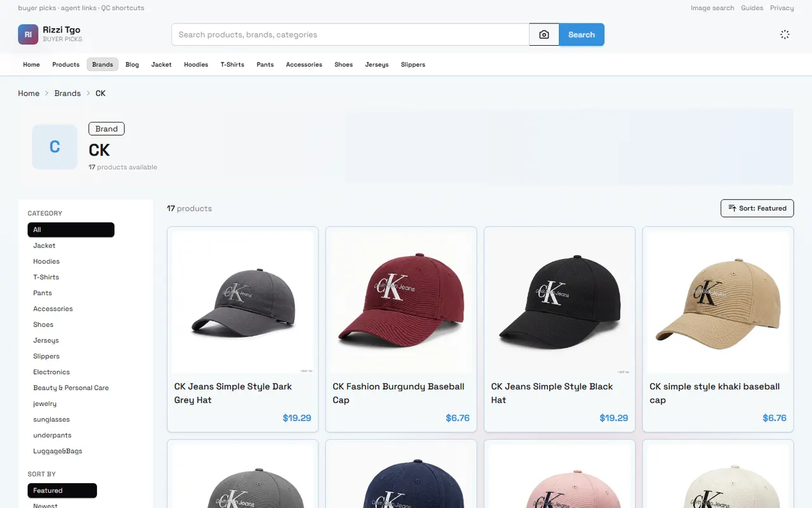Filter by Pants category in sidebar
Viewport: 812px width, 508px height.
tap(43, 293)
